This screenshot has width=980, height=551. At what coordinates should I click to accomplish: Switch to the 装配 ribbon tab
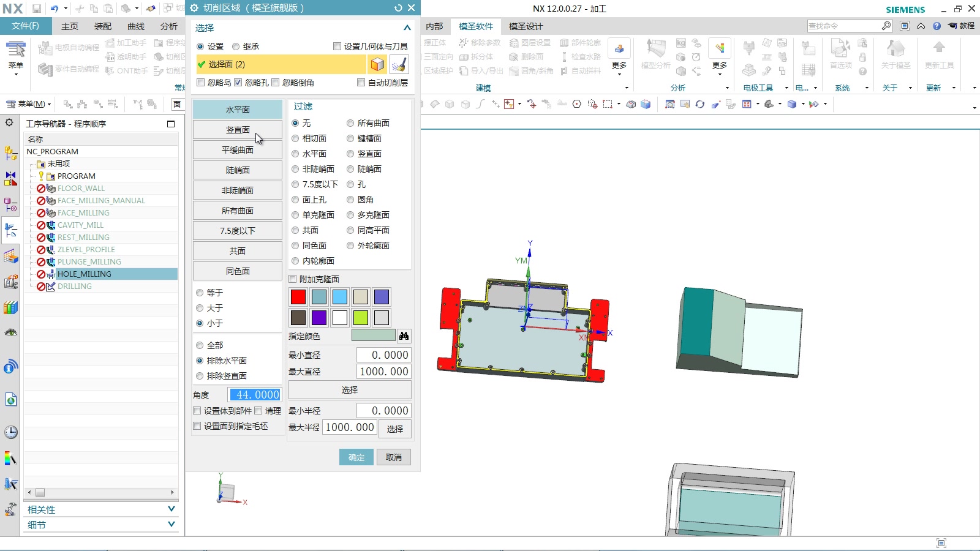(103, 26)
